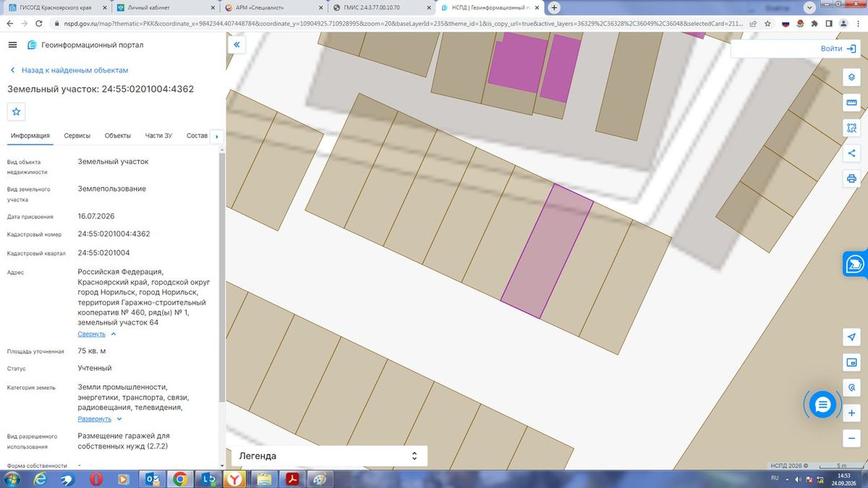
Task: Switch to the Сервисы tab
Action: pyautogui.click(x=77, y=136)
